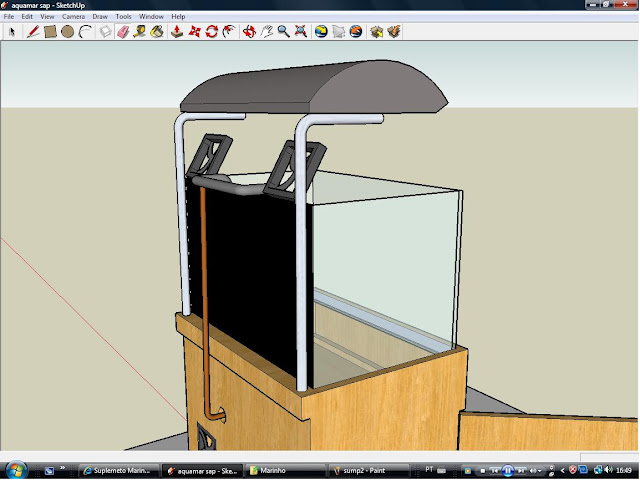Screen dimensions: 640x480
Task: Click the Get Current View Google Earth icon
Action: (321, 32)
